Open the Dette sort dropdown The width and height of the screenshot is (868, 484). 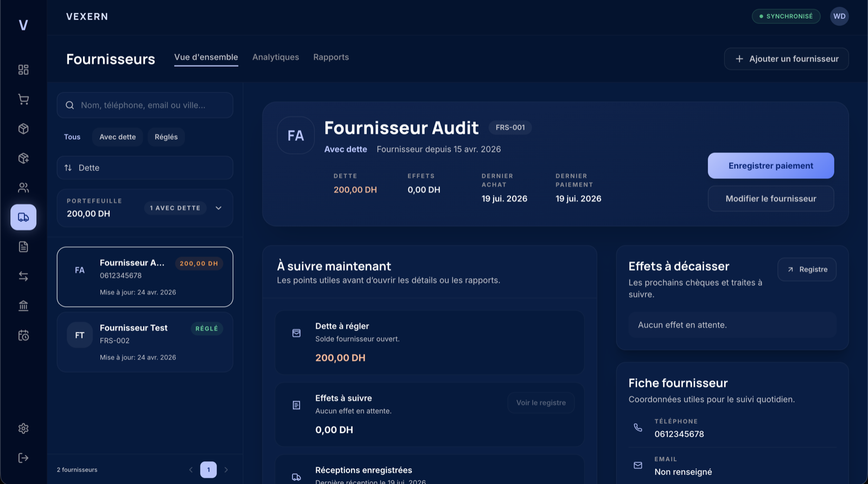point(145,168)
